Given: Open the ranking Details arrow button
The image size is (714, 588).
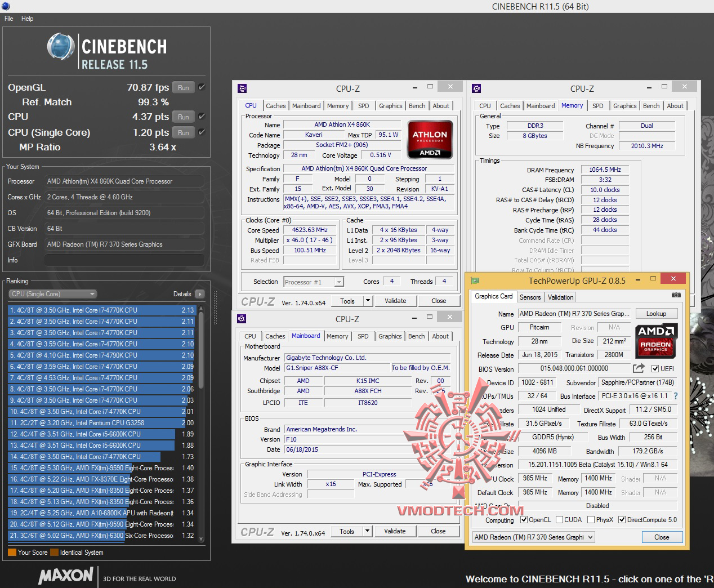Looking at the screenshot, I should tap(199, 294).
